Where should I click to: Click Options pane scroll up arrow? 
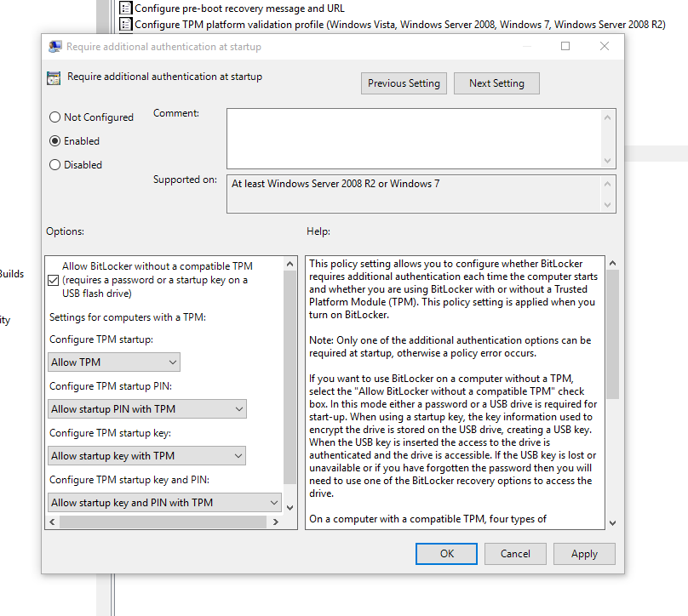[290, 264]
